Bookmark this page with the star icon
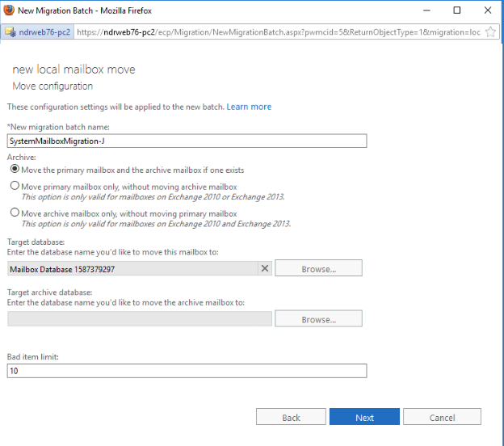The image size is (504, 446). 490,32
